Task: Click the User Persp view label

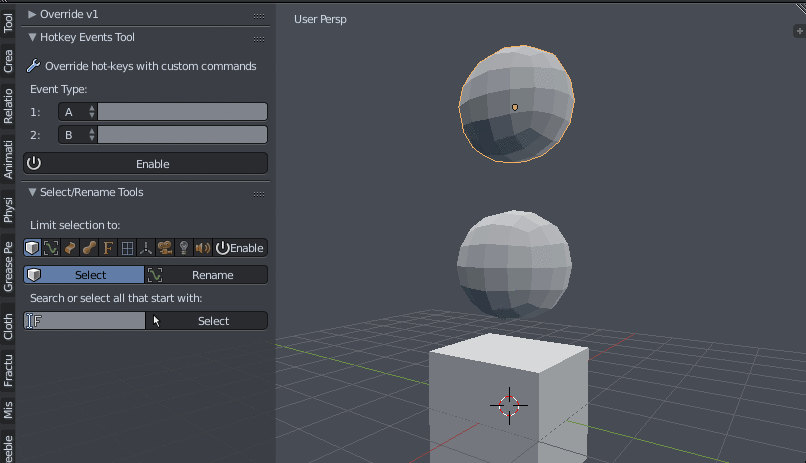Action: [320, 19]
